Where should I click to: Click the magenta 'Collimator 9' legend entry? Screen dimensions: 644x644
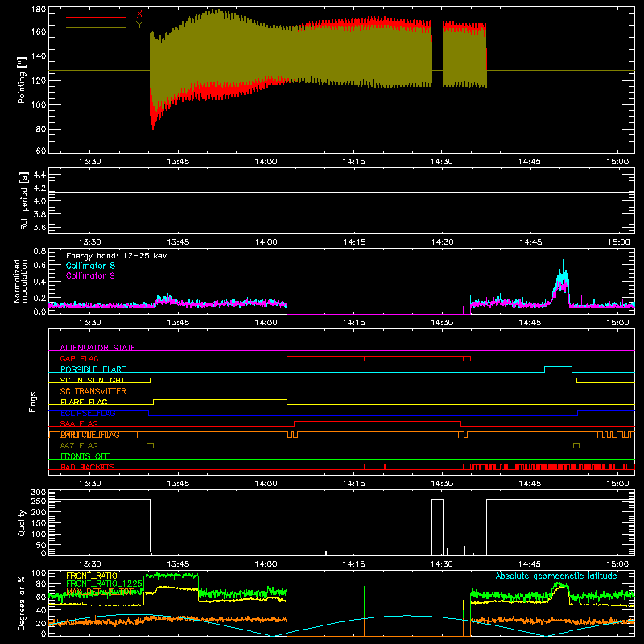coord(90,275)
